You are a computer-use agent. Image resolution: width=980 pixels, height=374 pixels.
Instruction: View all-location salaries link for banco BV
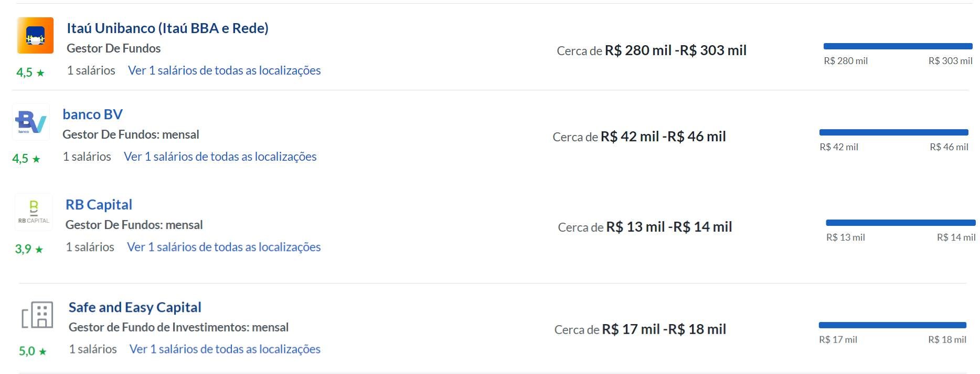220,157
